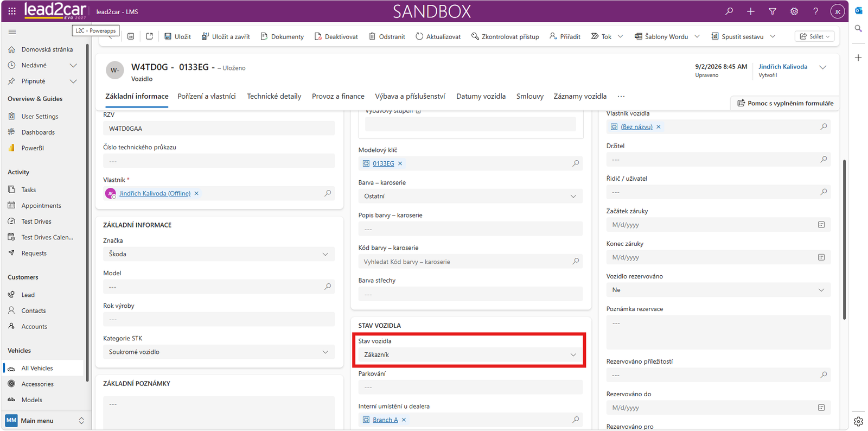The height and width of the screenshot is (431, 868).
Task: Clear the Jindřich Kalivoda owner value
Action: click(196, 193)
